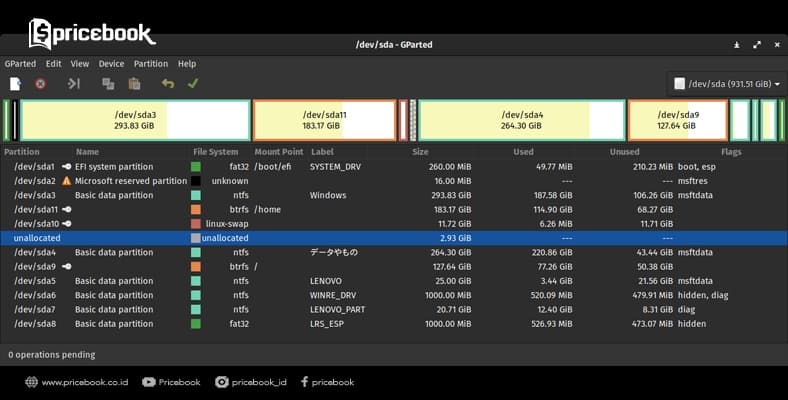Open the /dev/sda device selector dropdown
The image size is (788, 400).
point(726,84)
